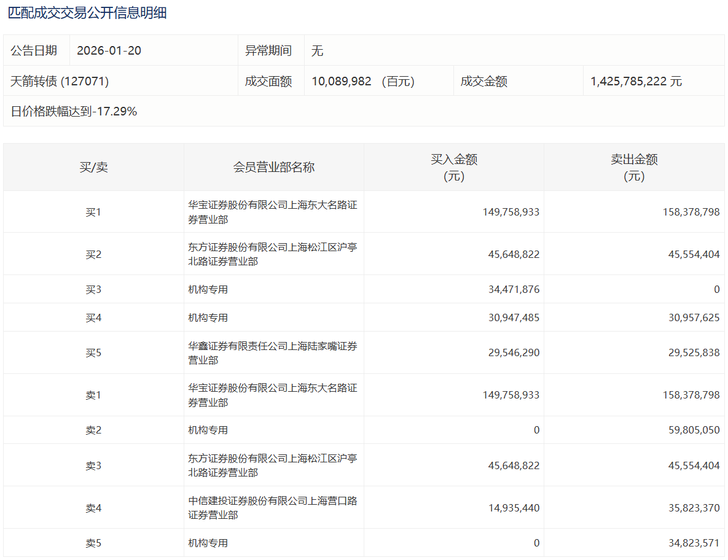Open 华鑫证券上海陆家嘴证券营业部 in row 买5
The height and width of the screenshot is (560, 728).
[x=272, y=353]
